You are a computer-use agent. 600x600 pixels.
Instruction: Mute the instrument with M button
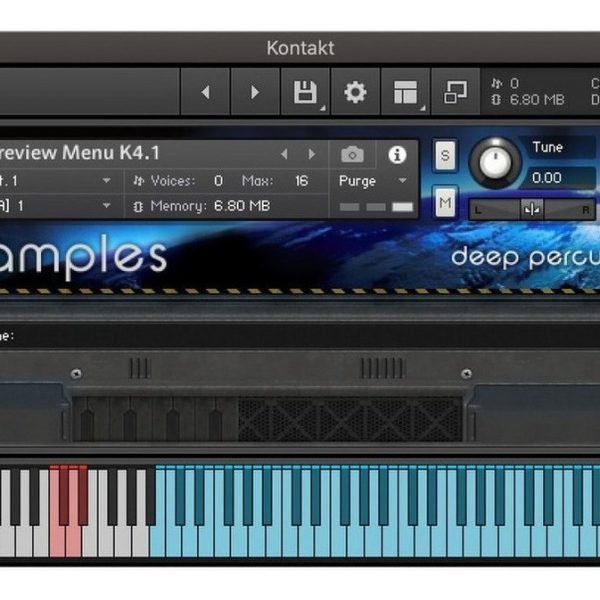click(x=445, y=202)
